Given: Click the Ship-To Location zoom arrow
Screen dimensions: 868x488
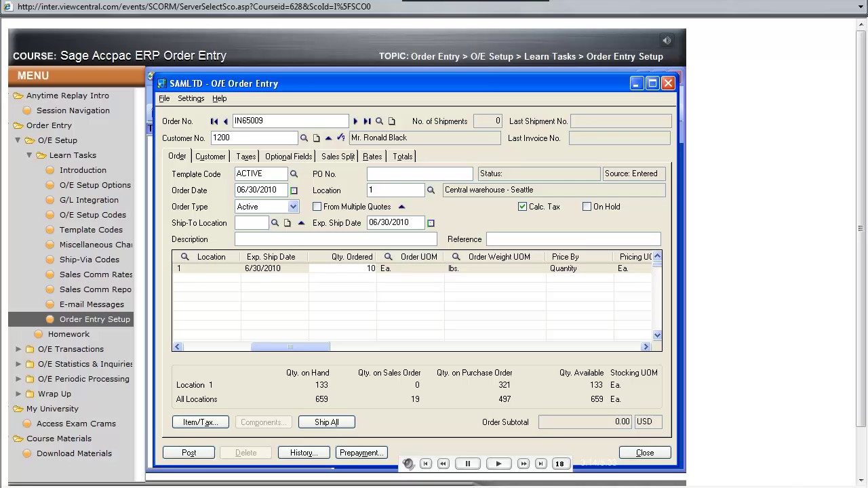Looking at the screenshot, I should [301, 223].
